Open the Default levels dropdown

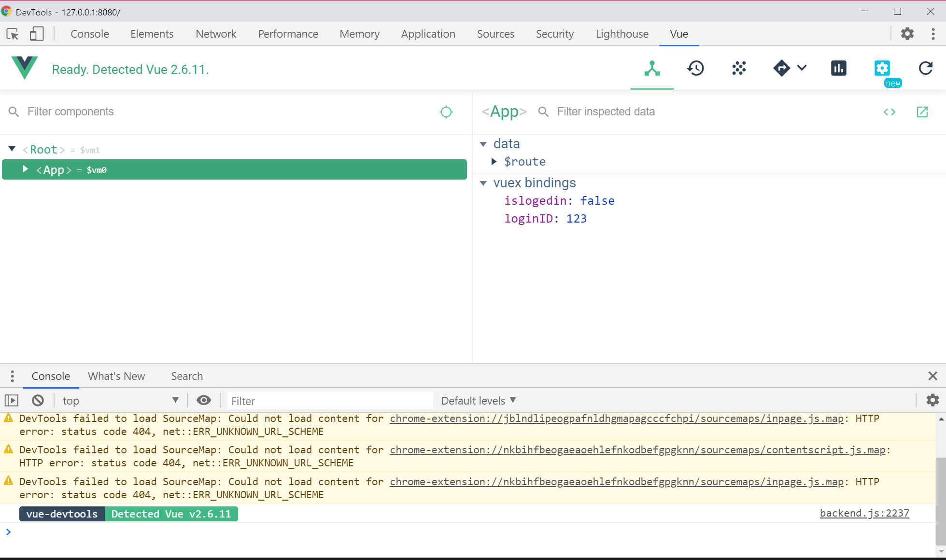[478, 401]
